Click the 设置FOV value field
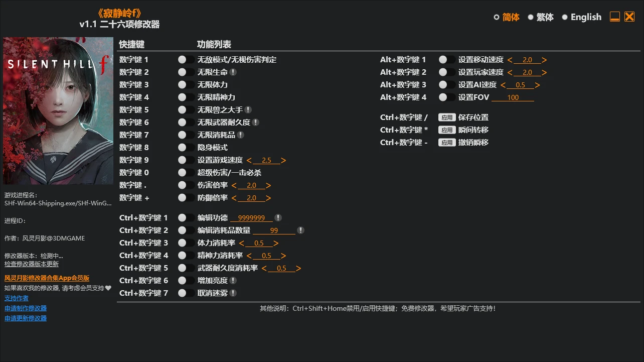Image resolution: width=644 pixels, height=362 pixels. pos(513,98)
